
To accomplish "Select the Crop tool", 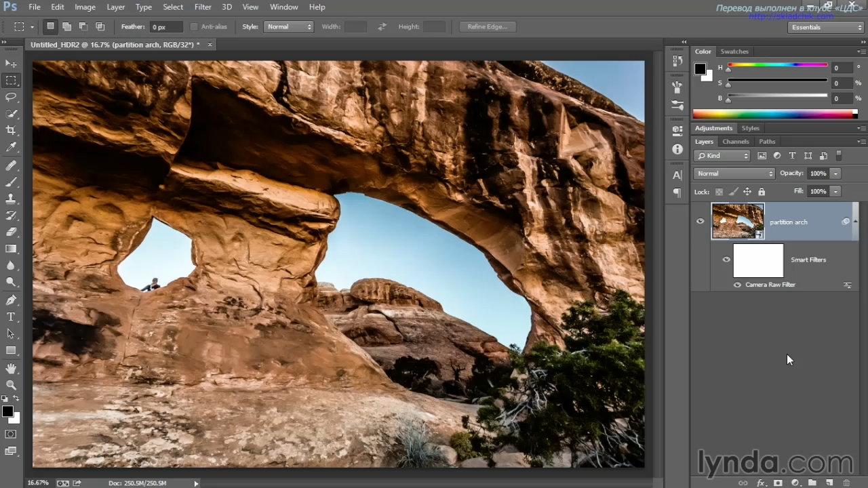I will pos(11,130).
